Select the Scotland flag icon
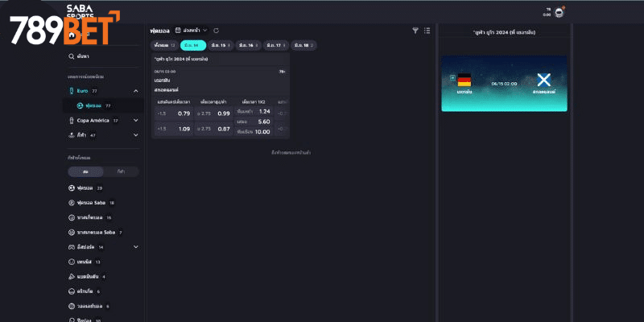This screenshot has width=644, height=322. [543, 80]
